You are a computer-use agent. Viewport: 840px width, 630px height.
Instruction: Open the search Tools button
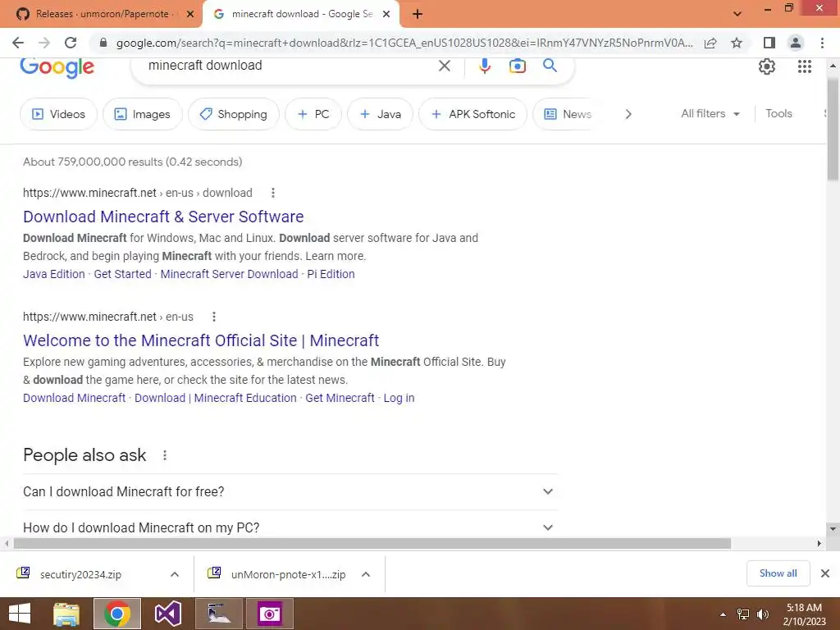778,113
